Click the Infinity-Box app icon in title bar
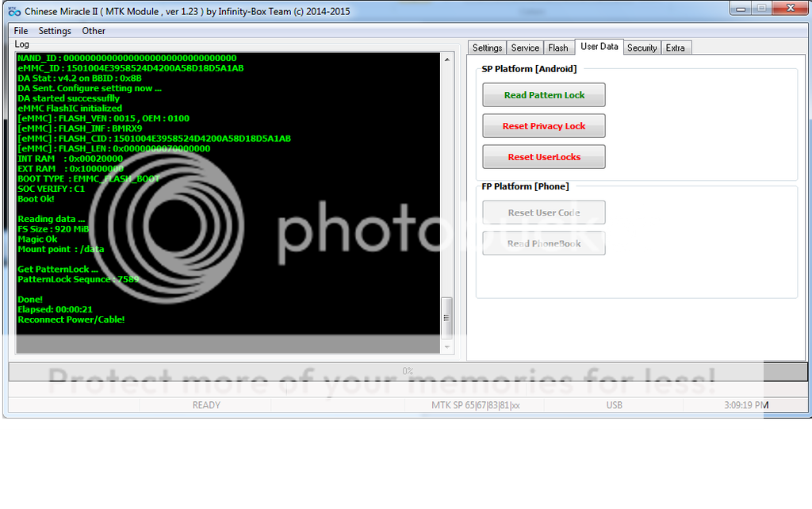812x509 pixels. pos(13,12)
